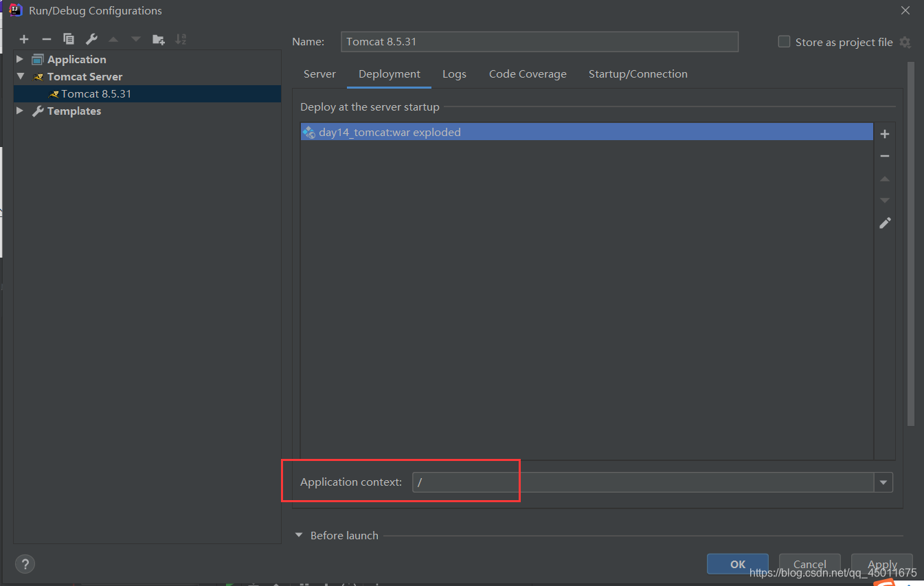The height and width of the screenshot is (586, 924).
Task: Focus the Name input field
Action: tap(539, 42)
